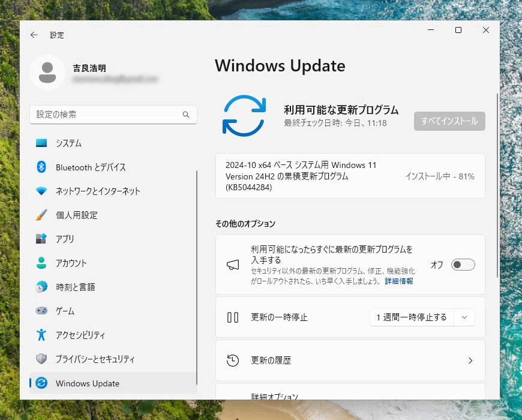
Task: Click the インストール中 - 81% status text
Action: point(440,176)
